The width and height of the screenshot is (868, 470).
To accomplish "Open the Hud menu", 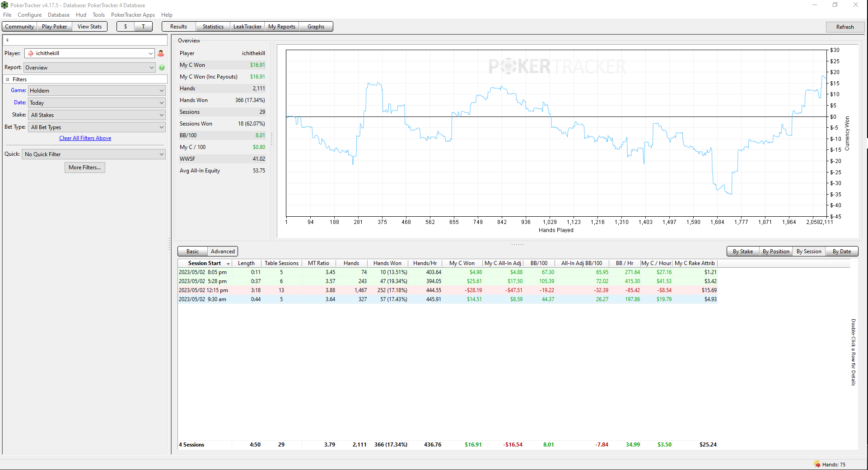I will tap(81, 15).
